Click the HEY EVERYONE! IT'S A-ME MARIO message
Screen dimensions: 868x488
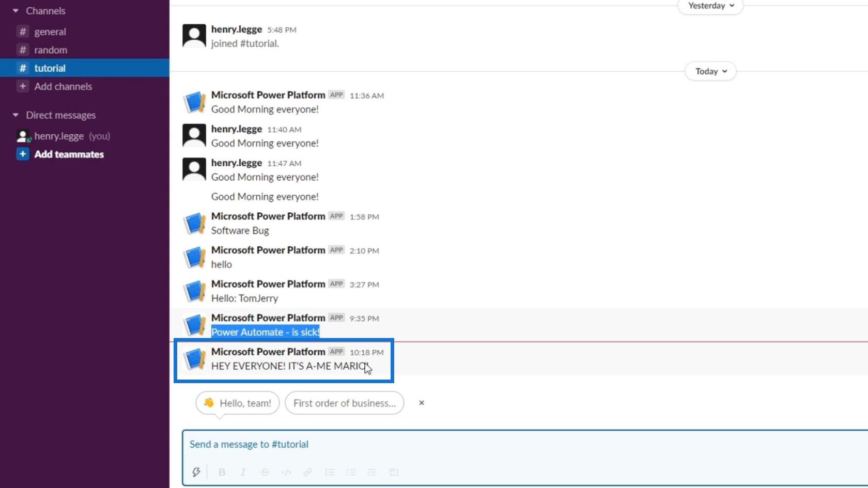coord(289,366)
